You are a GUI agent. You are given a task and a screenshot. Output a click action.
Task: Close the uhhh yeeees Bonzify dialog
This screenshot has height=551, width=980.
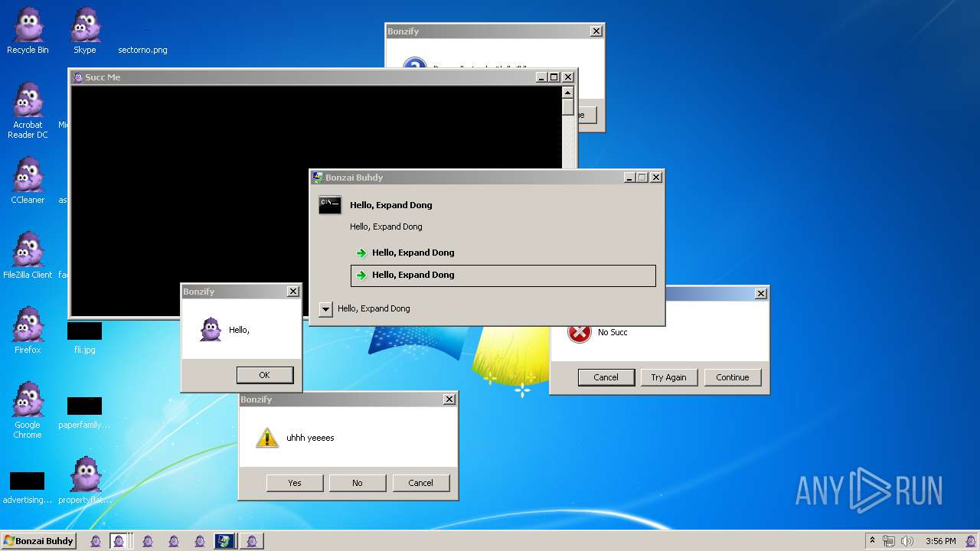pos(449,399)
